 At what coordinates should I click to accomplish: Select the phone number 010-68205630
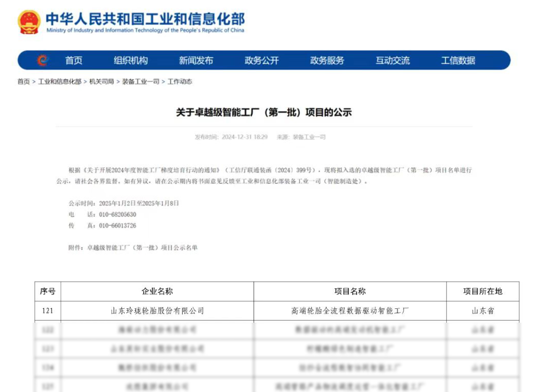(x=117, y=214)
